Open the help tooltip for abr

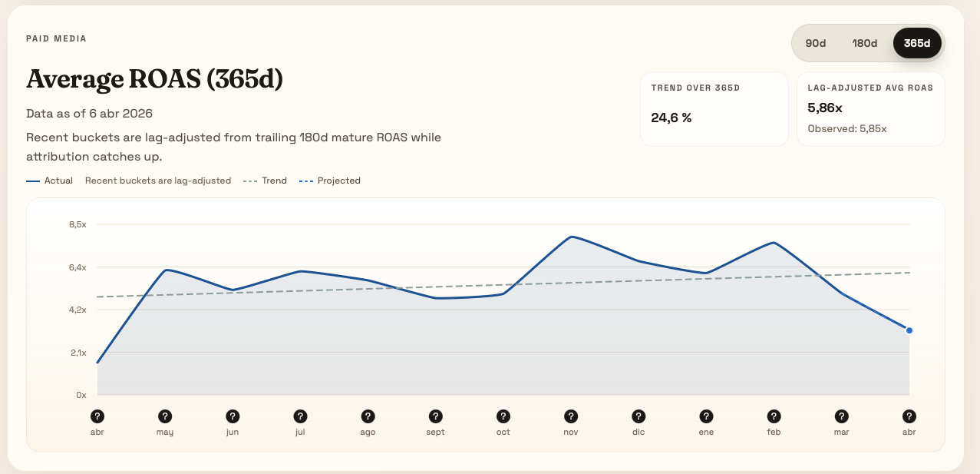pos(97,415)
